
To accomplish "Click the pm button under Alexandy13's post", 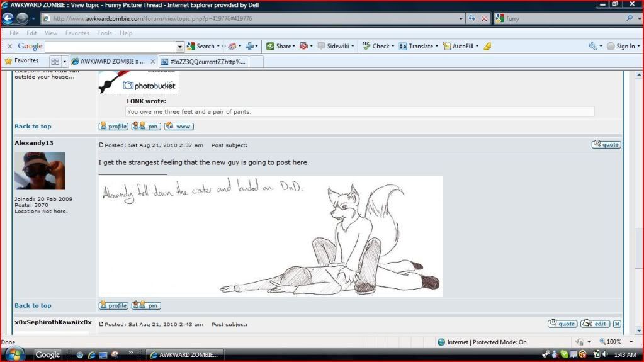I will click(146, 305).
